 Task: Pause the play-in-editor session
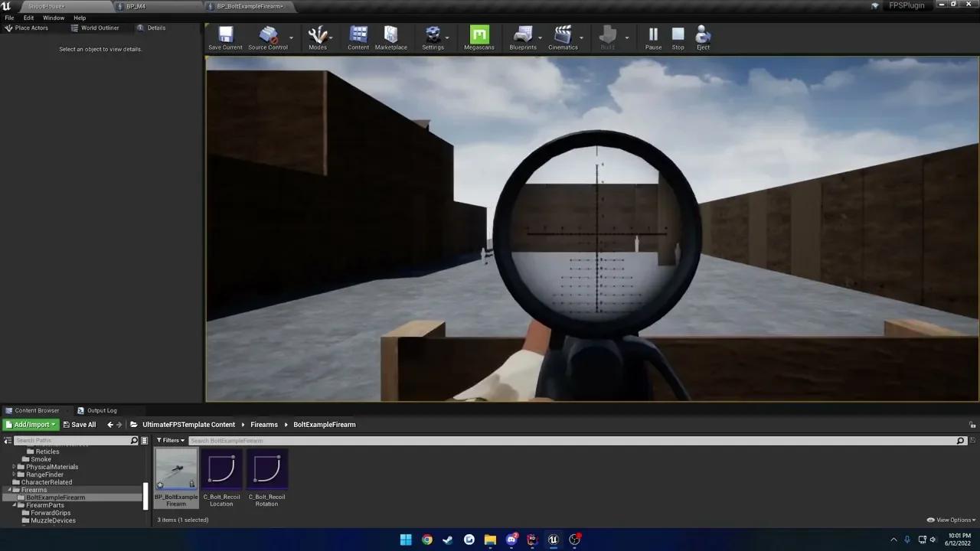click(x=652, y=36)
